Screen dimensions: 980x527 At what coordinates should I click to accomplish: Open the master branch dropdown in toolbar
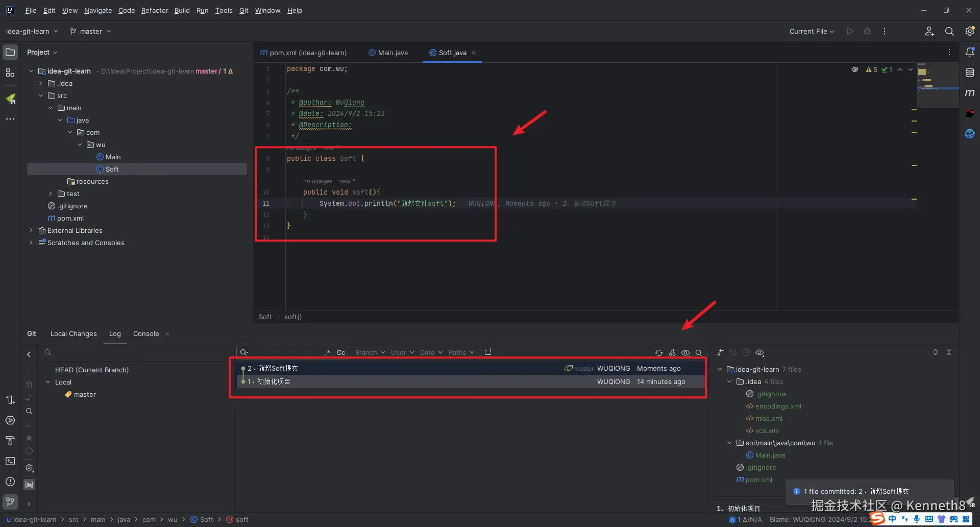(90, 31)
